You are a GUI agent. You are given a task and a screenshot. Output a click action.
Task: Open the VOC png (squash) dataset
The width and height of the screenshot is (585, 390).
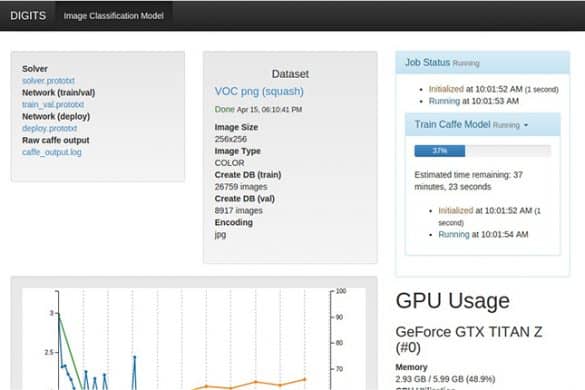click(259, 91)
